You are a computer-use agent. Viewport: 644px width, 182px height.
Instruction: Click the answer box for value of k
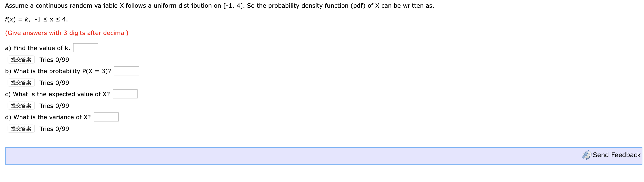[x=85, y=48]
